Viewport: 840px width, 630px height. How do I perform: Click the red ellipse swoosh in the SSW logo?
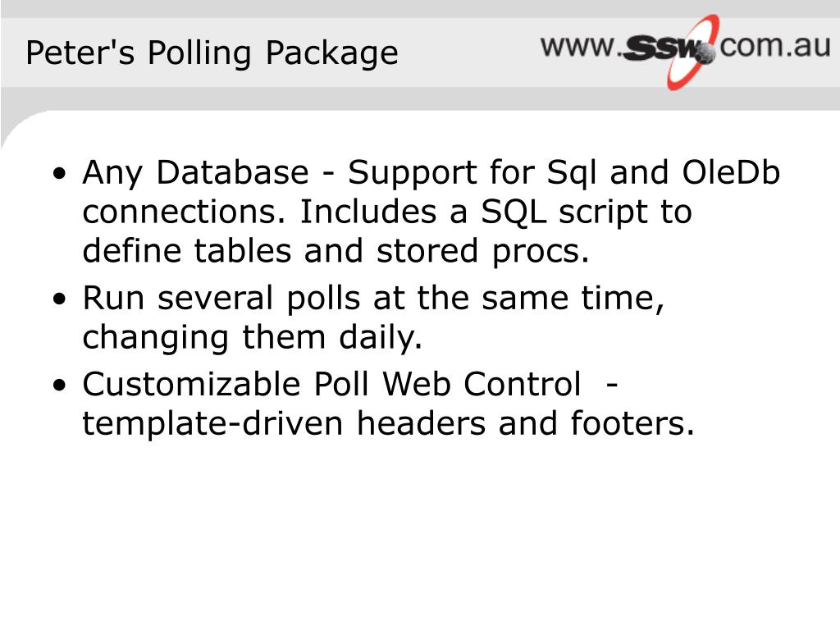692,52
